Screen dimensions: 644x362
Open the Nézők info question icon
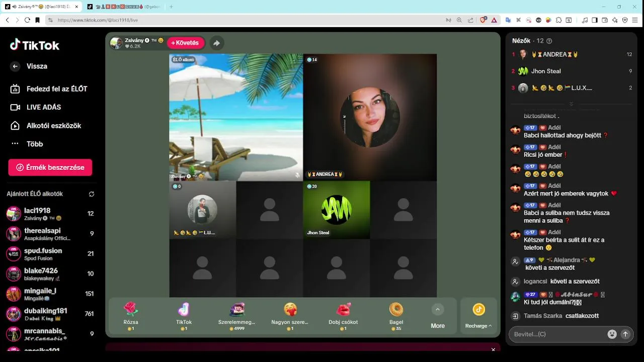[x=549, y=41]
